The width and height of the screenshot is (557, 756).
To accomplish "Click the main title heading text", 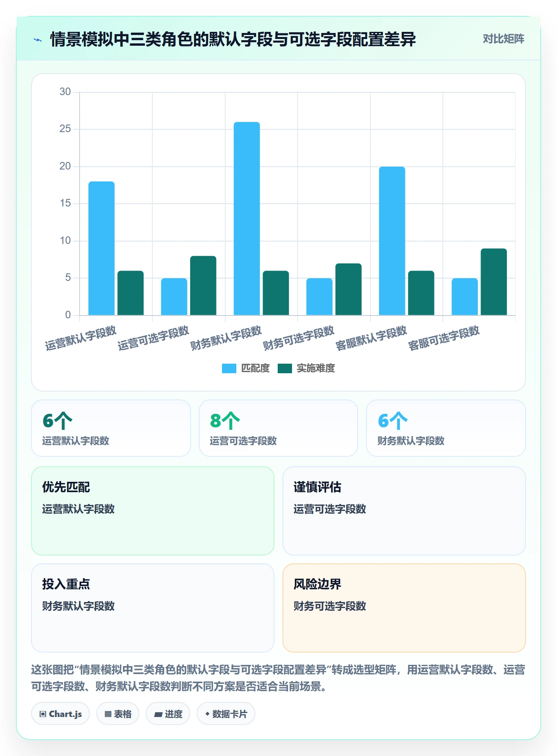I will [x=233, y=39].
